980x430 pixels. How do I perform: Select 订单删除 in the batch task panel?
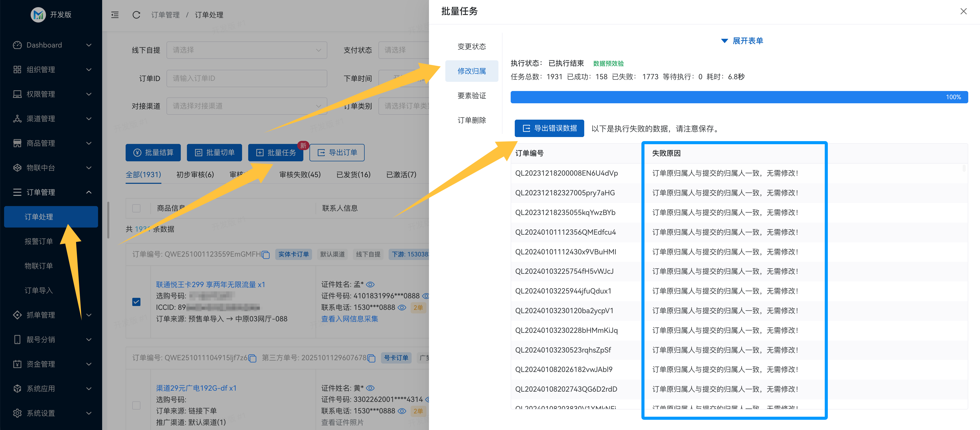[472, 120]
